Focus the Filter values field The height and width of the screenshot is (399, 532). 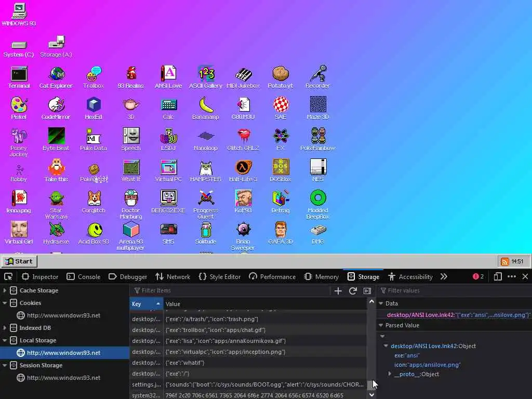(455, 291)
